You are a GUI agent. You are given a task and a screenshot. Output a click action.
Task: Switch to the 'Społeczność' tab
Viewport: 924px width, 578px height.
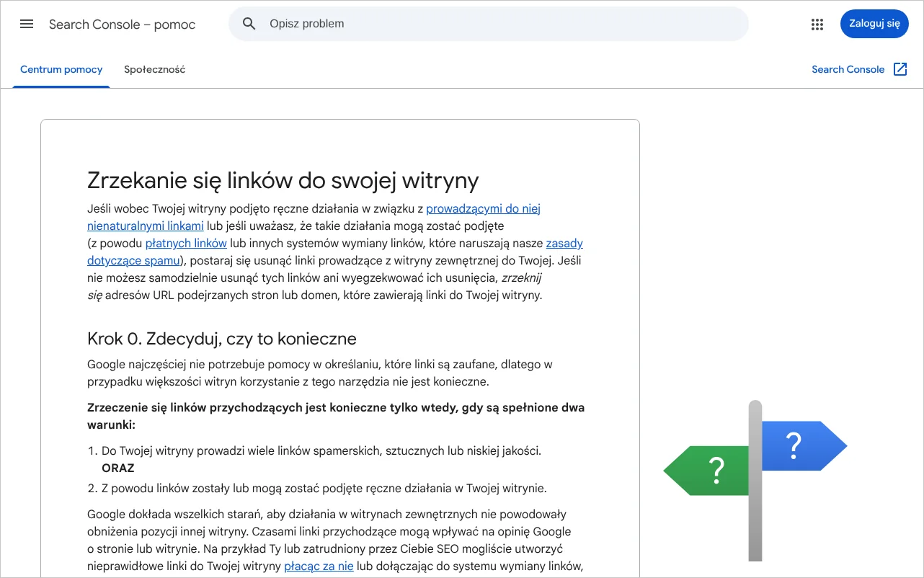coord(155,70)
